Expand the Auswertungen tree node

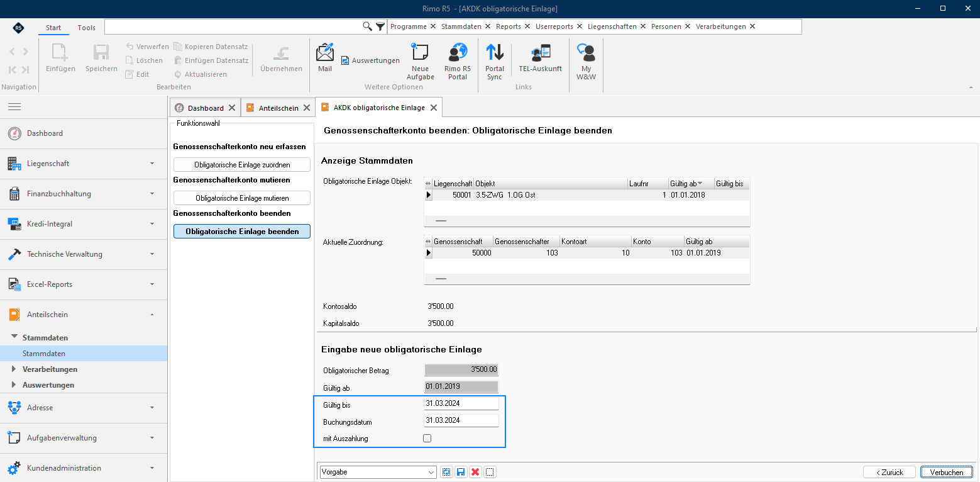(14, 385)
